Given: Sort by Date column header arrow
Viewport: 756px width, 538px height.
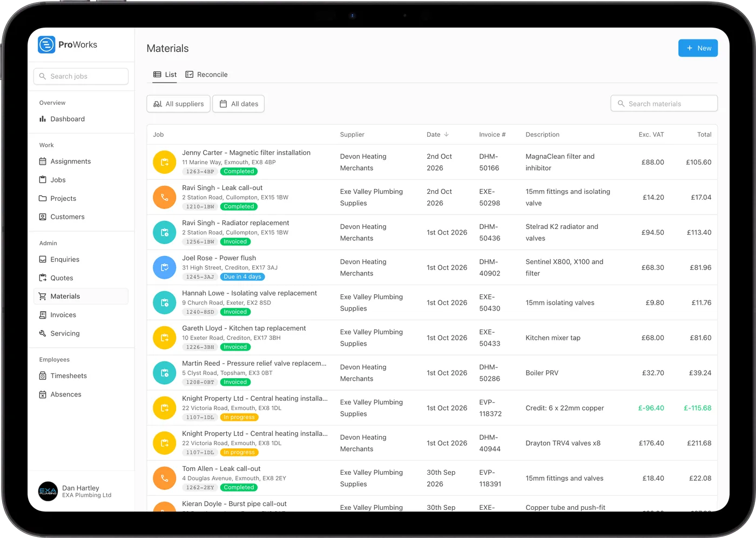Looking at the screenshot, I should (x=447, y=134).
